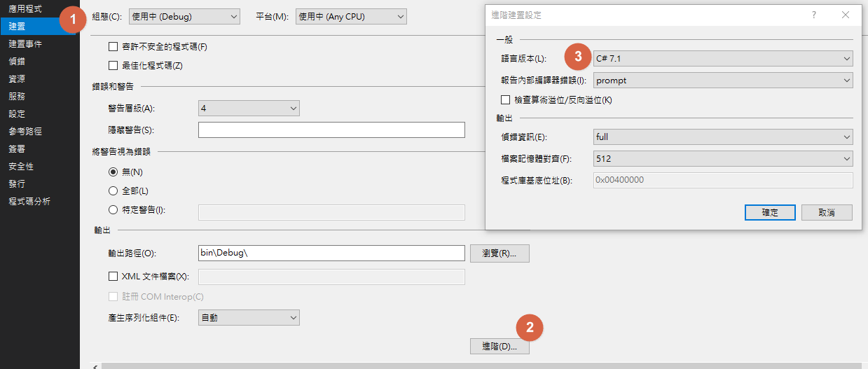Open the 警告層級 dropdown
This screenshot has width=868, height=369.
[x=249, y=108]
